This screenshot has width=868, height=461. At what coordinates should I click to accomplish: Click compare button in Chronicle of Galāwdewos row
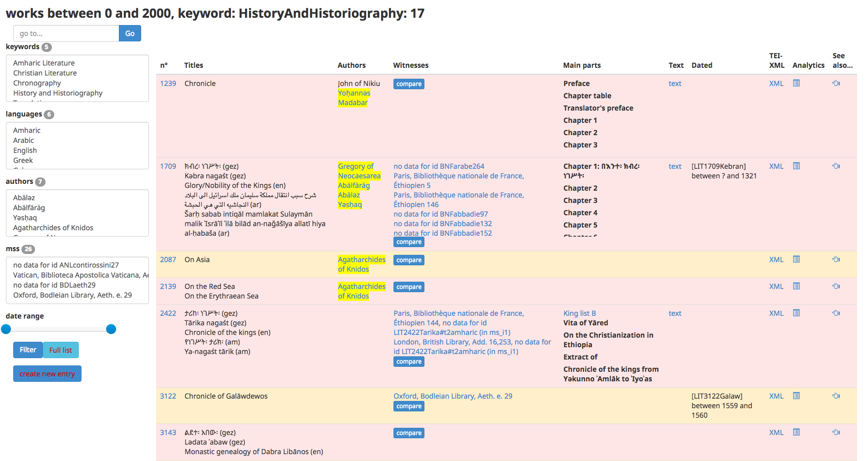[409, 406]
